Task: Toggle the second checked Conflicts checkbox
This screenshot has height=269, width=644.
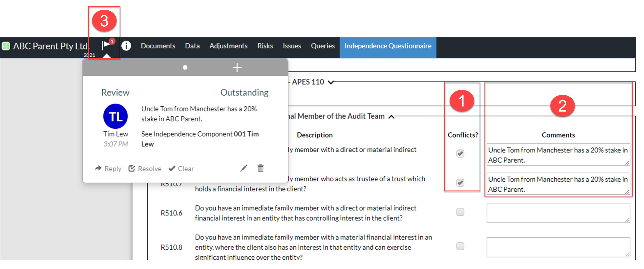Action: pyautogui.click(x=460, y=182)
